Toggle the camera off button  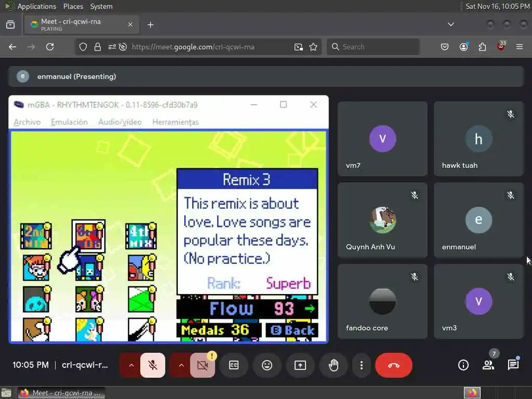[203, 365]
